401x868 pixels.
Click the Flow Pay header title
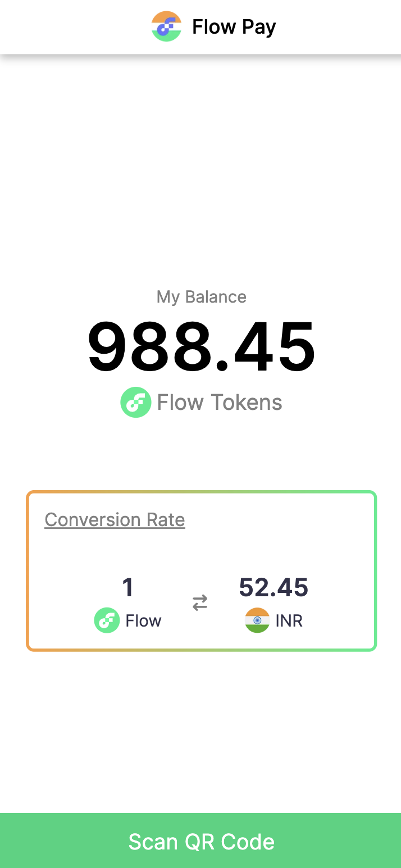tap(234, 26)
